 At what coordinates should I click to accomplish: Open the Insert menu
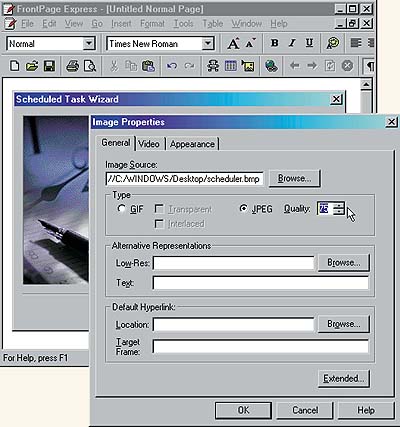(x=121, y=24)
